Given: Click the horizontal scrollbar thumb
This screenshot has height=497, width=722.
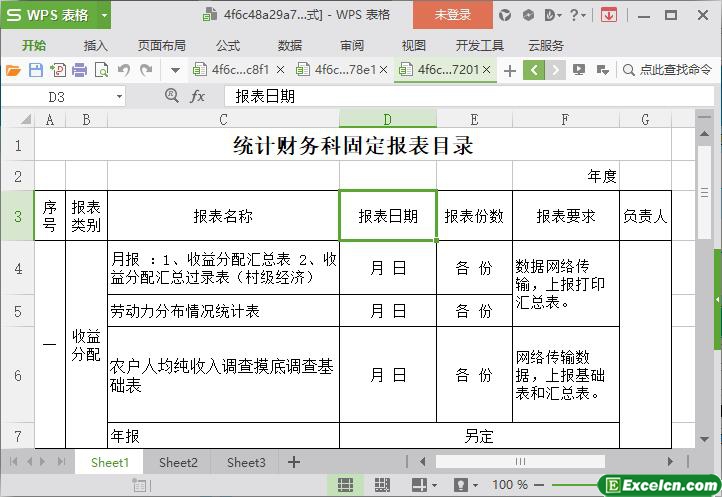Looking at the screenshot, I should (x=520, y=462).
